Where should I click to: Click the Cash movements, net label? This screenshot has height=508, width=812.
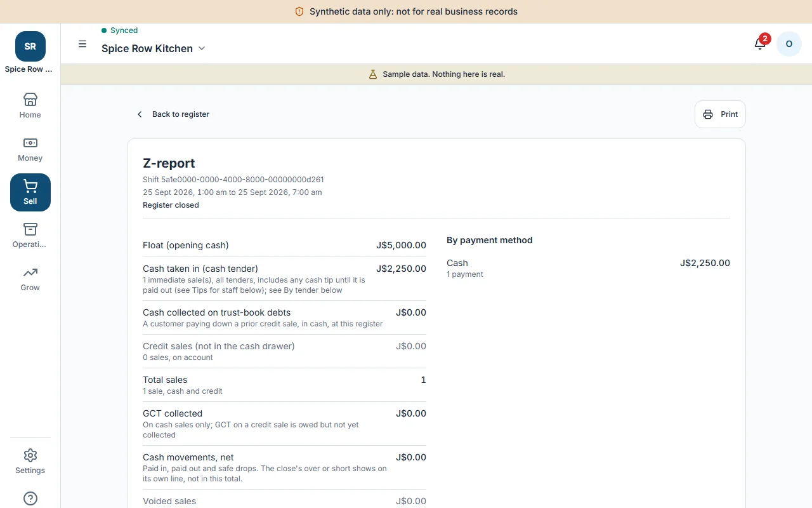[188, 457]
